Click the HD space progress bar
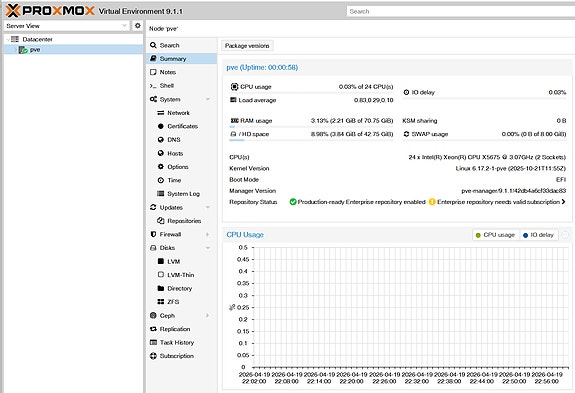The image size is (575, 393). pos(311,140)
